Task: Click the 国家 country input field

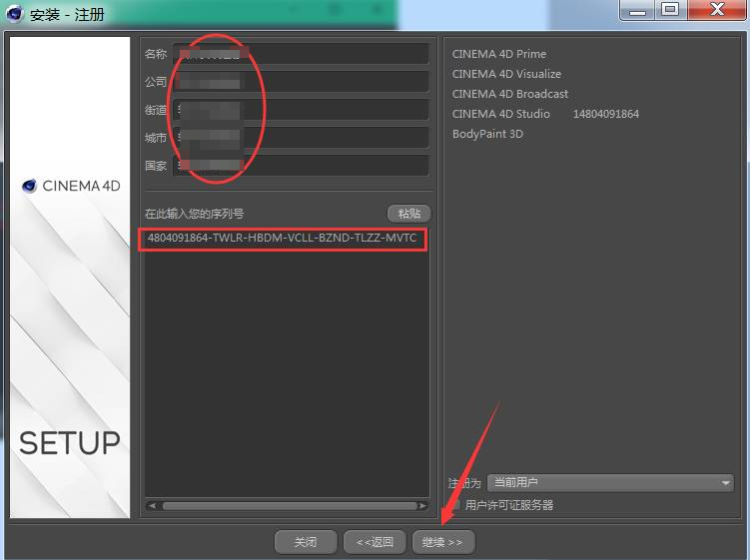Action: pos(301,166)
